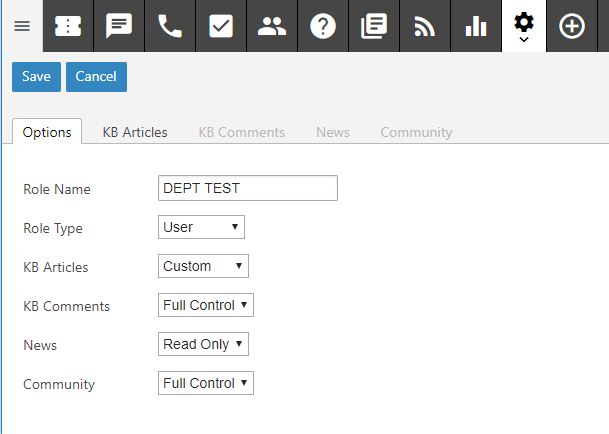Open the Settings gear icon
609x434 pixels.
[523, 24]
